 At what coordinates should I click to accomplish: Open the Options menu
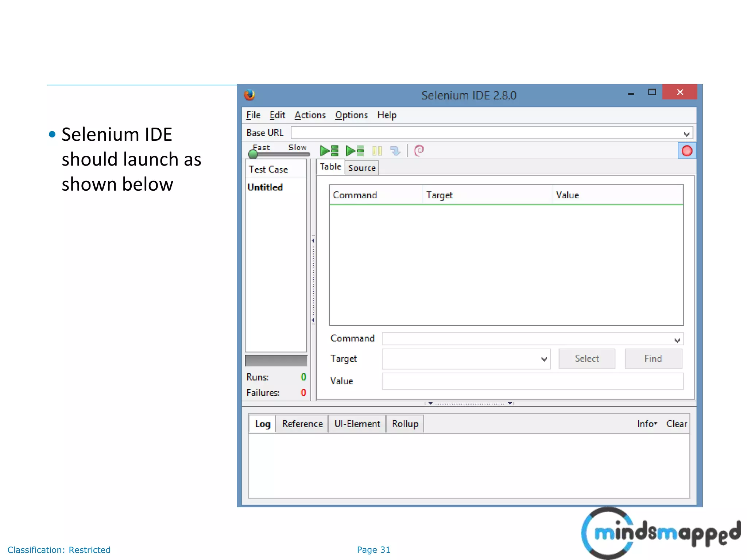click(351, 115)
